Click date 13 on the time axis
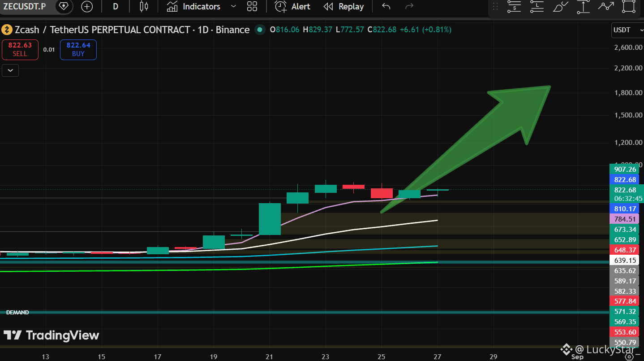Screen dimensions: 644x361 (x=45, y=357)
